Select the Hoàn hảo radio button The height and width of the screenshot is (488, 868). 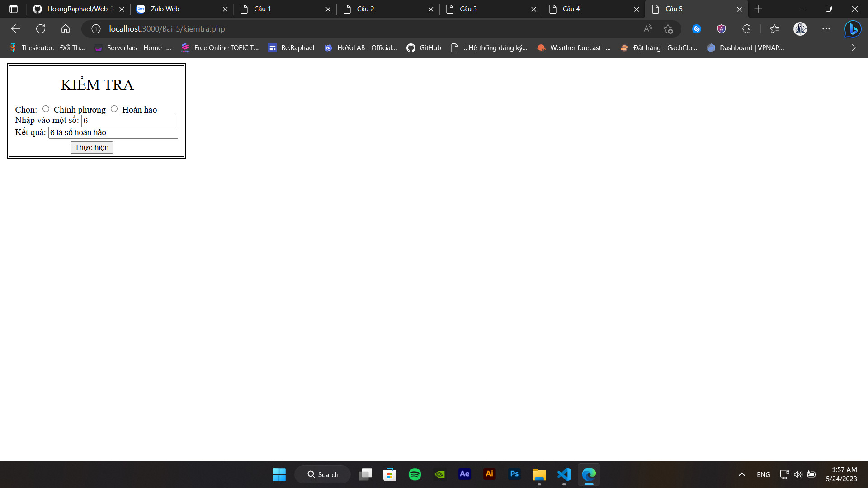point(114,108)
